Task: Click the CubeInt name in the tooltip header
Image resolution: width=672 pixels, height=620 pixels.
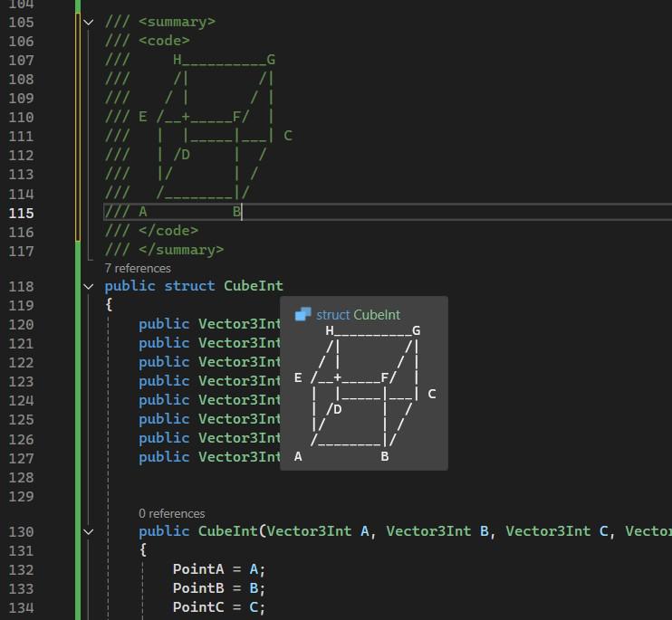Action: coord(376,314)
